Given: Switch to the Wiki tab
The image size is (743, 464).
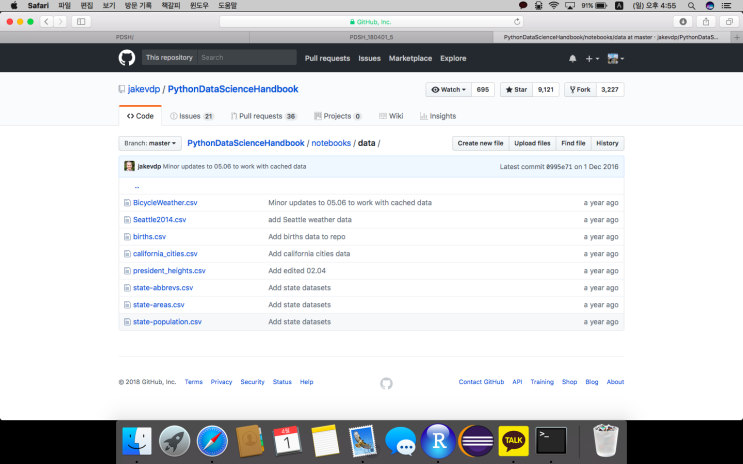Looking at the screenshot, I should [391, 116].
